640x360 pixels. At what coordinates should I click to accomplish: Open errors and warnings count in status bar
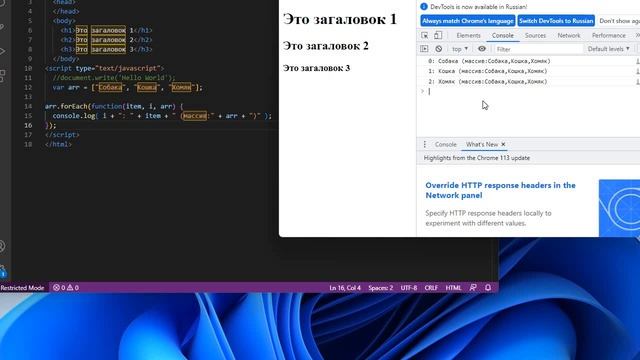pyautogui.click(x=66, y=288)
